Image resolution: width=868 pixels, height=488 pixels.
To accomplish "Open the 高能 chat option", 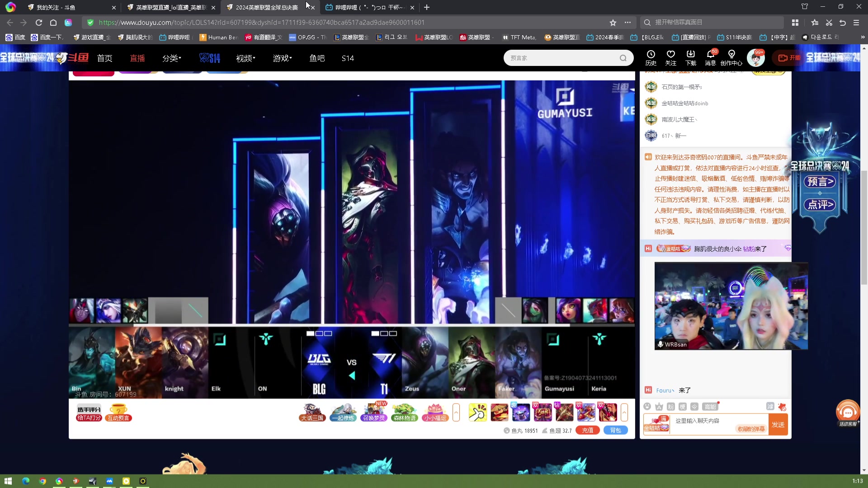I will (710, 406).
